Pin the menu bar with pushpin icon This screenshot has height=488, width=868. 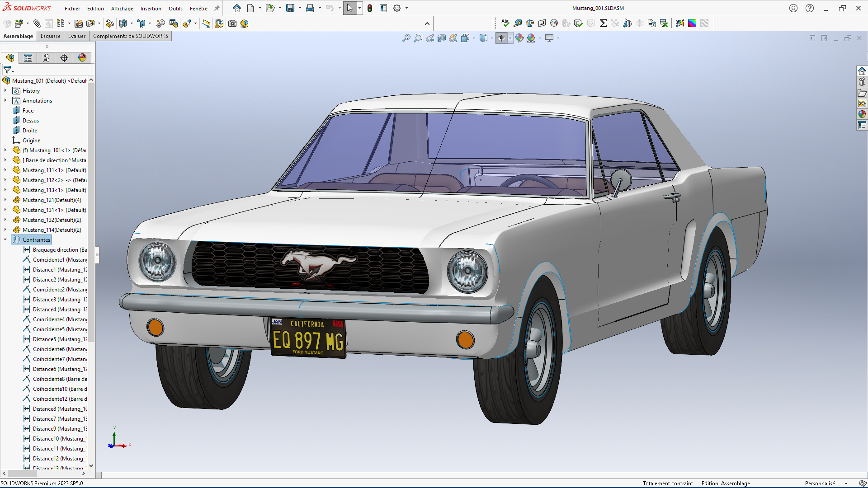click(x=217, y=8)
